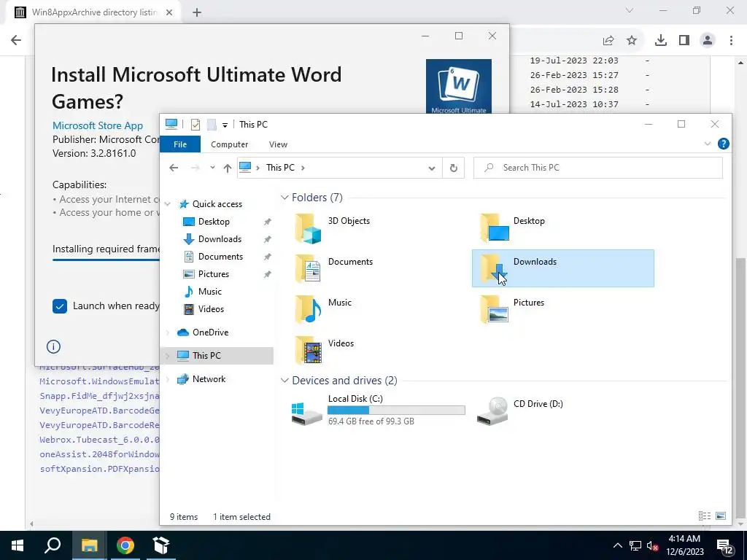Open the File ribbon tab

click(180, 144)
